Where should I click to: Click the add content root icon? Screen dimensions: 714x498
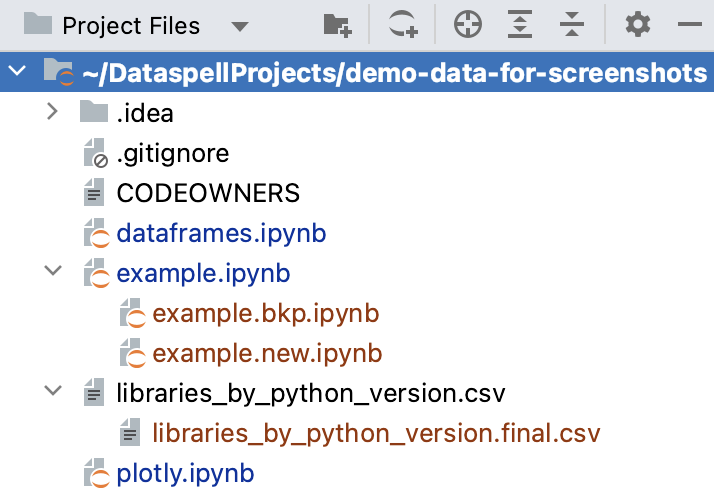point(403,25)
